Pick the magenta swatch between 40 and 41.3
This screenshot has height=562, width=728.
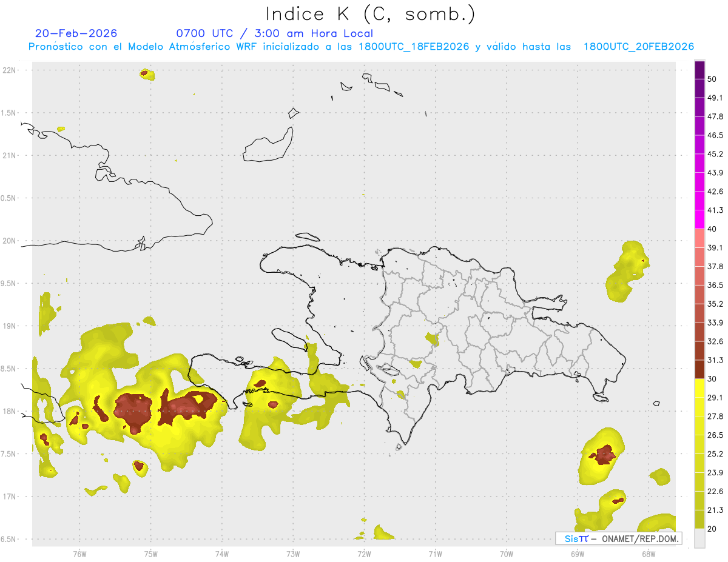click(699, 219)
